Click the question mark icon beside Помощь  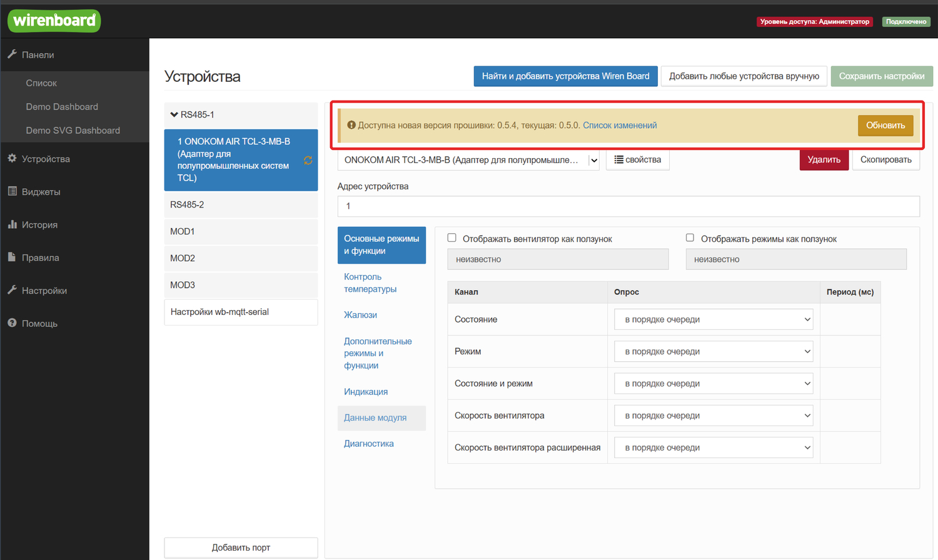pyautogui.click(x=12, y=323)
